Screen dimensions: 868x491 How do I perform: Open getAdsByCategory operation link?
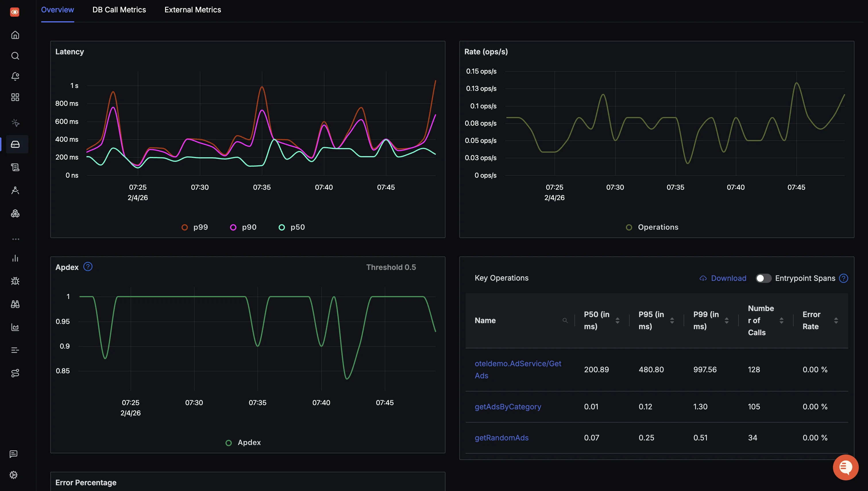point(508,407)
